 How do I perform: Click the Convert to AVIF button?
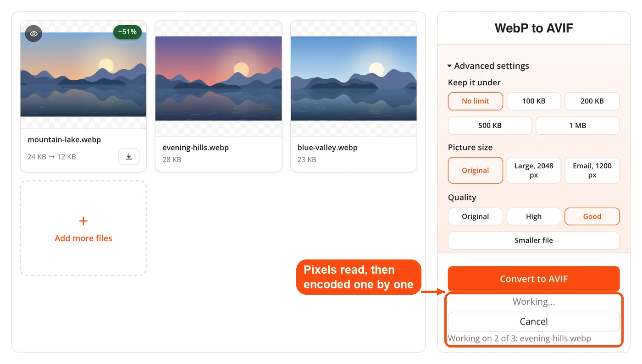534,279
